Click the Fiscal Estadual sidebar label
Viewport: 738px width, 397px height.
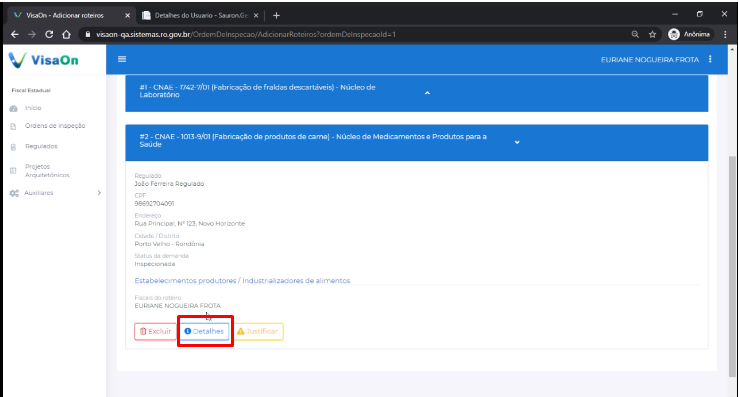[x=31, y=90]
